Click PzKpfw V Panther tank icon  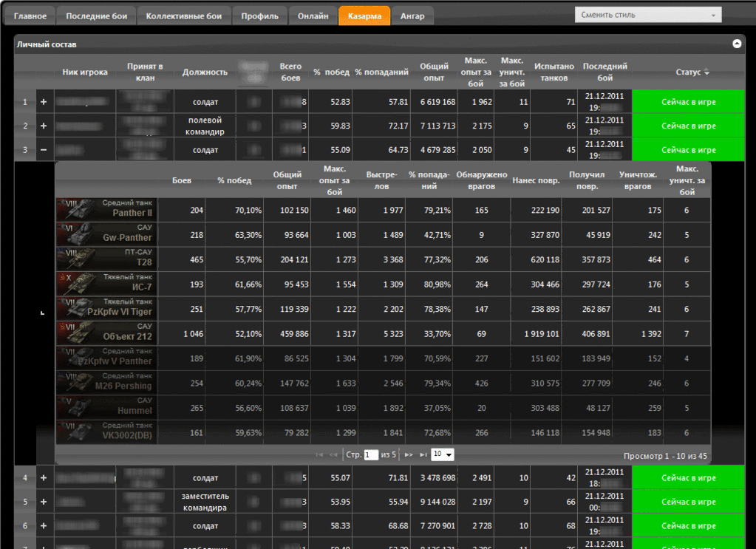[x=106, y=358]
